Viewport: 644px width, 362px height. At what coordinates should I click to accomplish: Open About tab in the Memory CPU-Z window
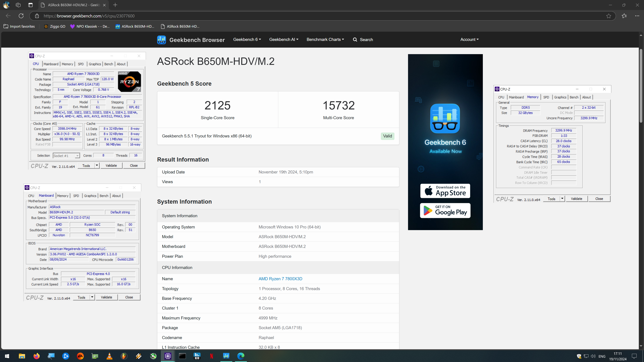point(586,97)
